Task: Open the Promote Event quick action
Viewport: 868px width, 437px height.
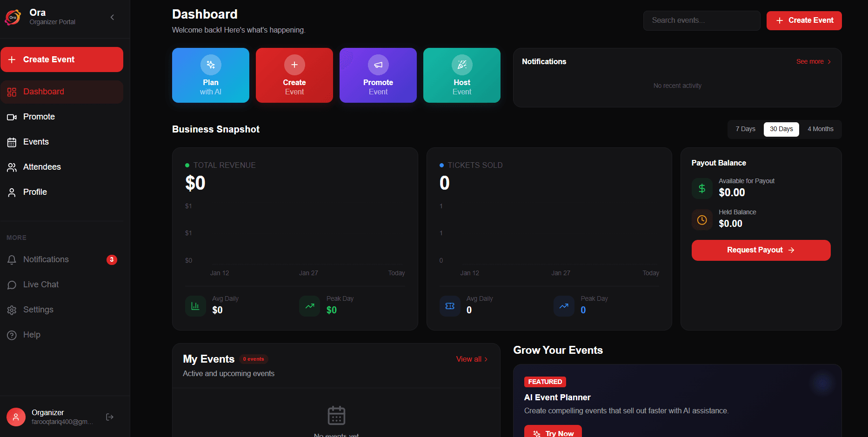Action: pyautogui.click(x=378, y=75)
